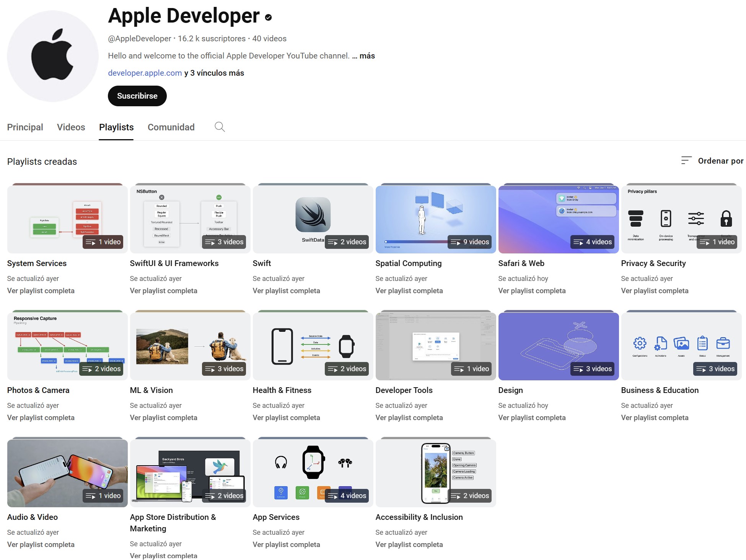Open the SwiftUI & UI Frameworks playlist title
This screenshot has width=746, height=560.
[174, 263]
